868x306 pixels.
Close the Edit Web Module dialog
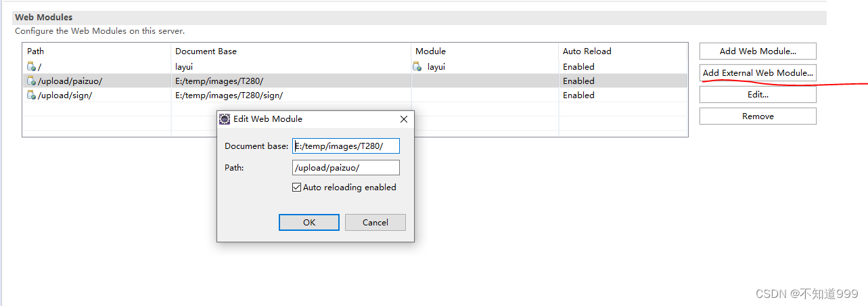coord(404,119)
